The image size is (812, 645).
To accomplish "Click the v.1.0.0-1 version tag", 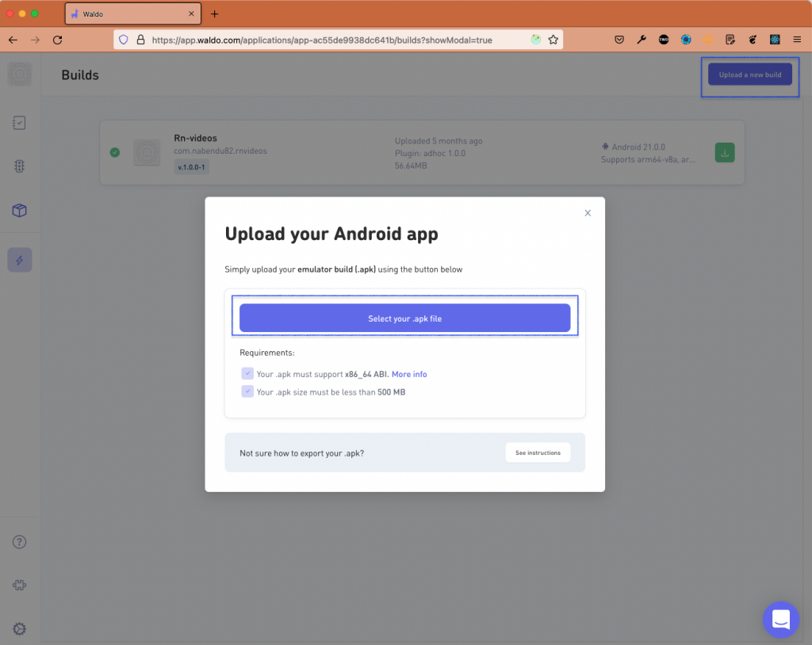I will click(x=191, y=167).
